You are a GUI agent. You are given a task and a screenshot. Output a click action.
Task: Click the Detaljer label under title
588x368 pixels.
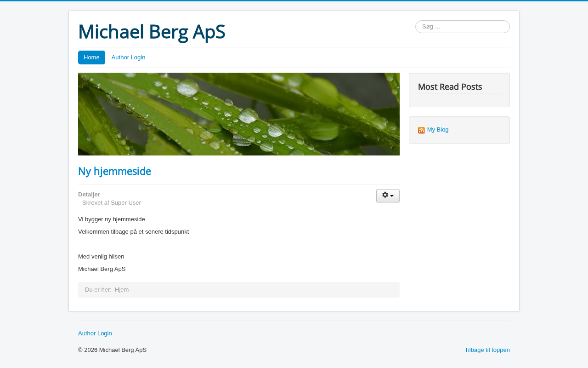coord(89,194)
